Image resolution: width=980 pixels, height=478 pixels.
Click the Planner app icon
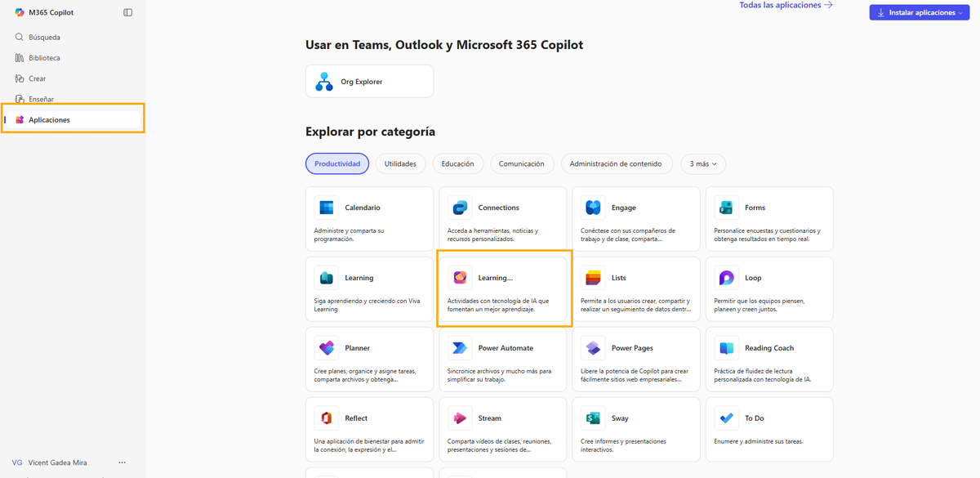(326, 348)
